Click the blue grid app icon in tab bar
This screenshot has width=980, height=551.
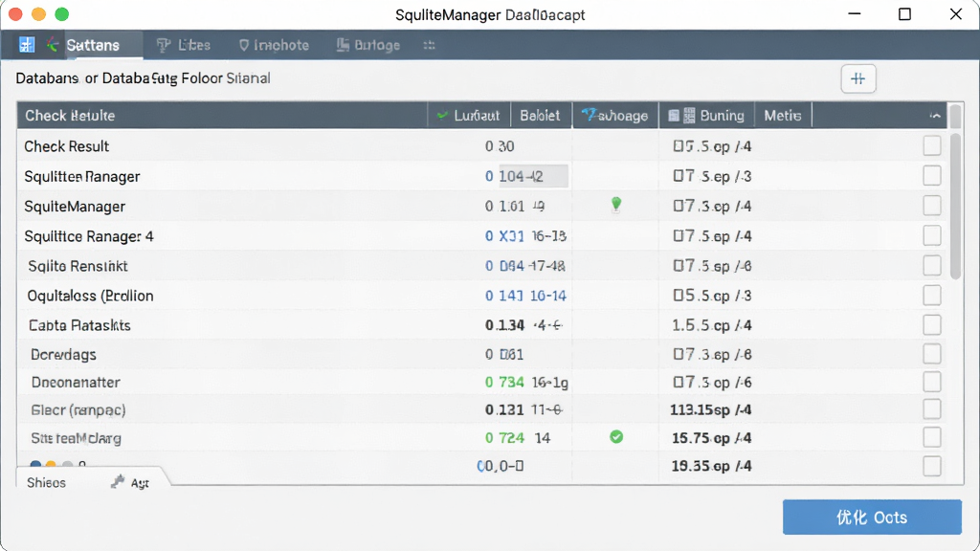[27, 45]
